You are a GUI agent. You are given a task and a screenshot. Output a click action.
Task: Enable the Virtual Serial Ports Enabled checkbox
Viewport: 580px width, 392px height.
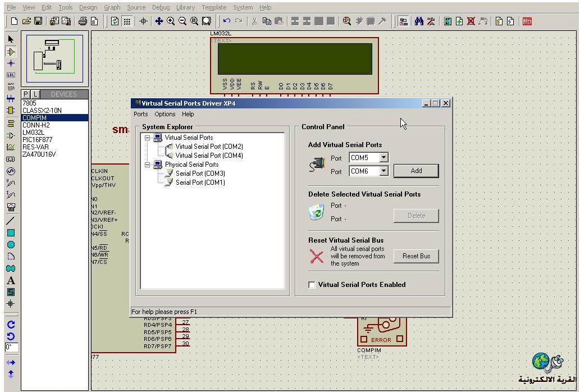[x=312, y=285]
